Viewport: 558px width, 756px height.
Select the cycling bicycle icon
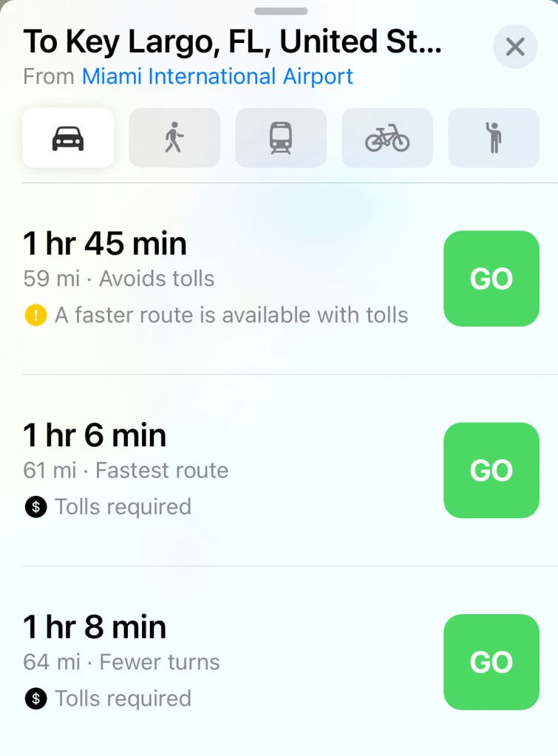pos(387,138)
